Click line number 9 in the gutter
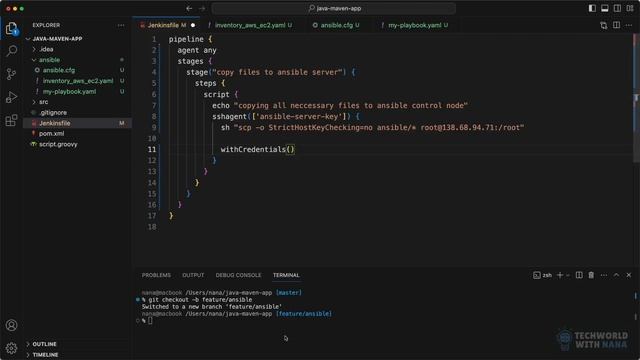 tap(153, 127)
